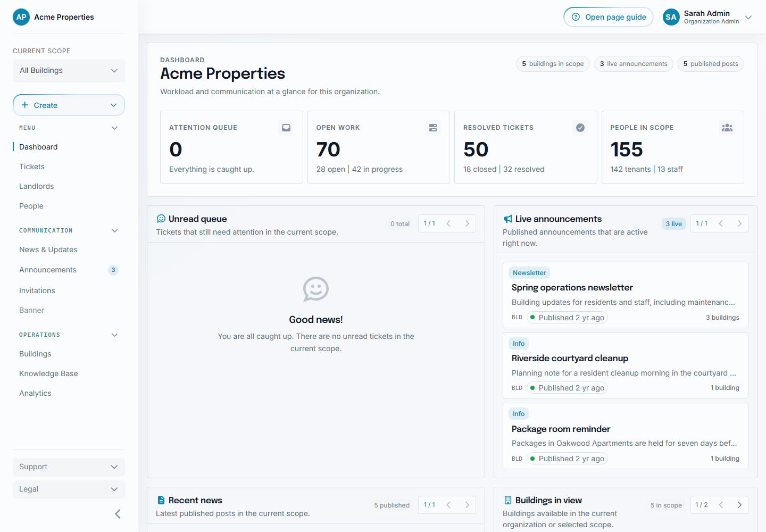Click the Attention Queue value 0
The width and height of the screenshot is (766, 532).
[x=176, y=149]
